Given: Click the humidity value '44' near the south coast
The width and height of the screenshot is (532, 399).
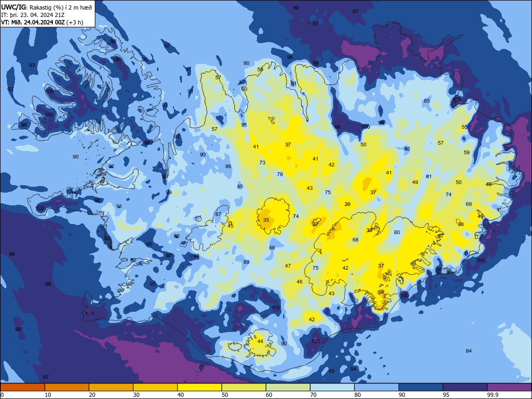Looking at the screenshot, I should pos(260,342).
